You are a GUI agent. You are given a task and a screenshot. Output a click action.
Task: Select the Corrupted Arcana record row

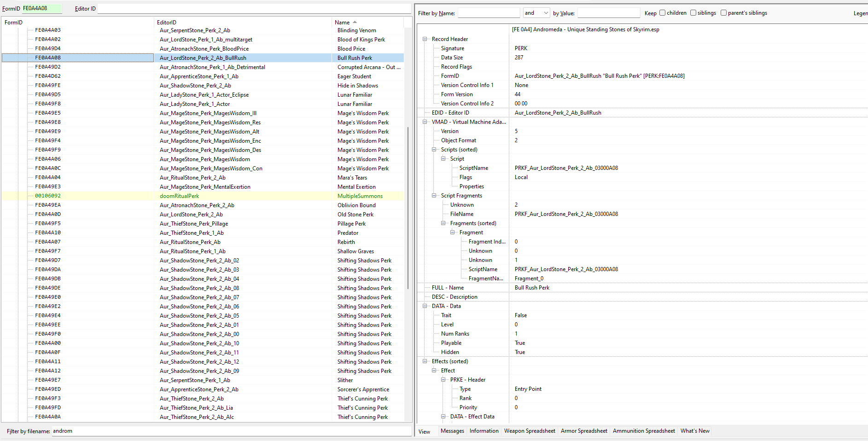pyautogui.click(x=203, y=67)
